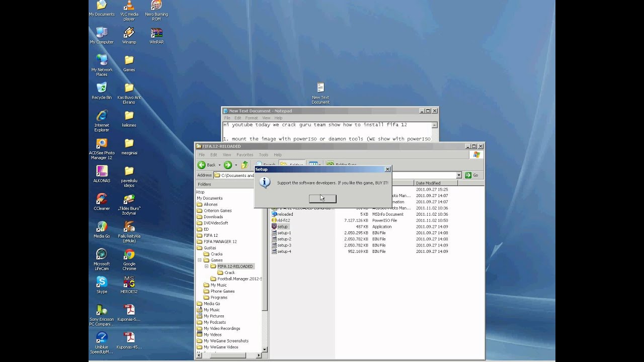644x362 pixels.
Task: Select the Skype desktop icon
Action: click(x=102, y=285)
